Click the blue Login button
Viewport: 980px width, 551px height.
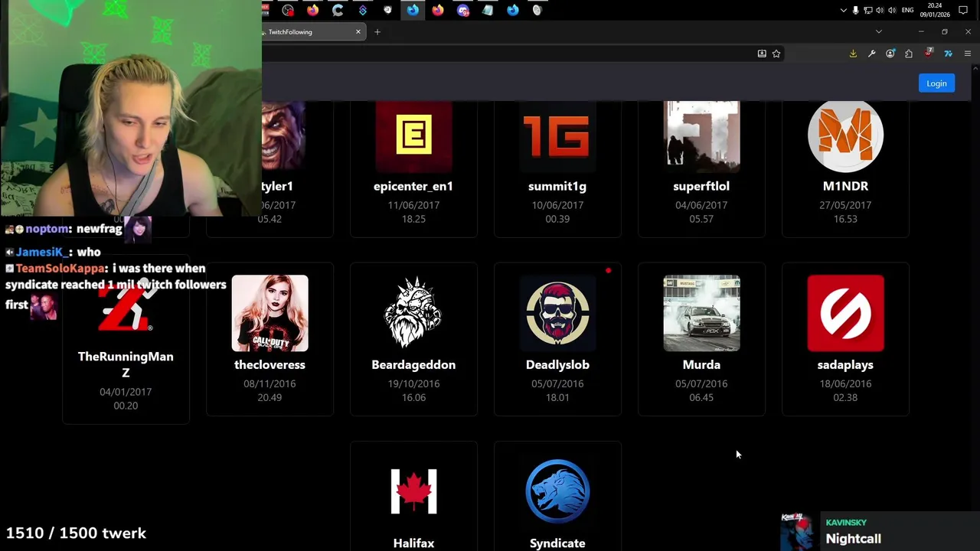click(x=936, y=83)
